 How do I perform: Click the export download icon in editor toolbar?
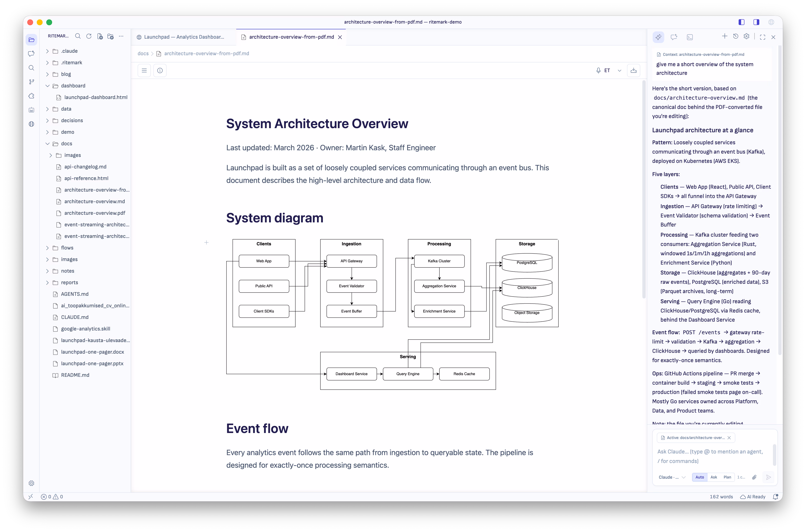click(633, 70)
